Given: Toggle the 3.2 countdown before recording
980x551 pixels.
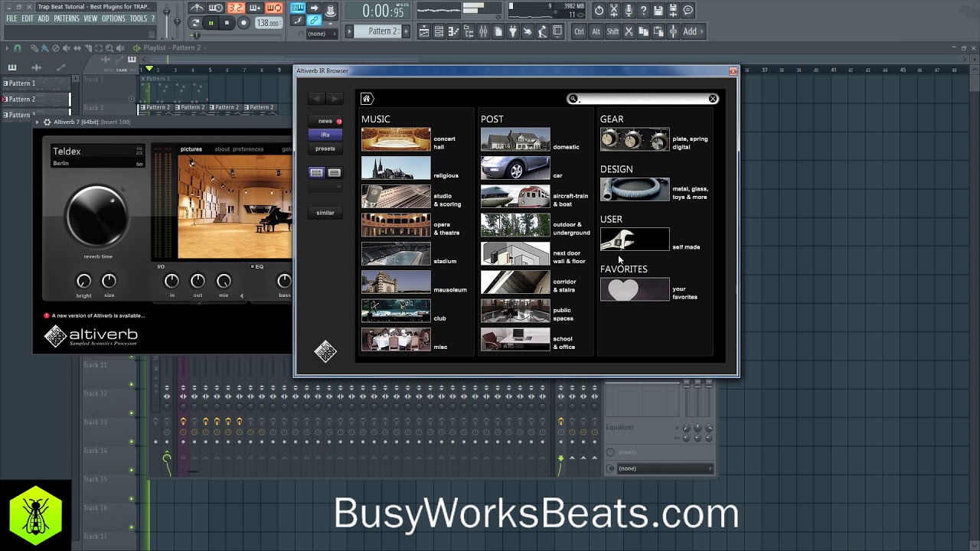Looking at the screenshot, I should click(235, 8).
